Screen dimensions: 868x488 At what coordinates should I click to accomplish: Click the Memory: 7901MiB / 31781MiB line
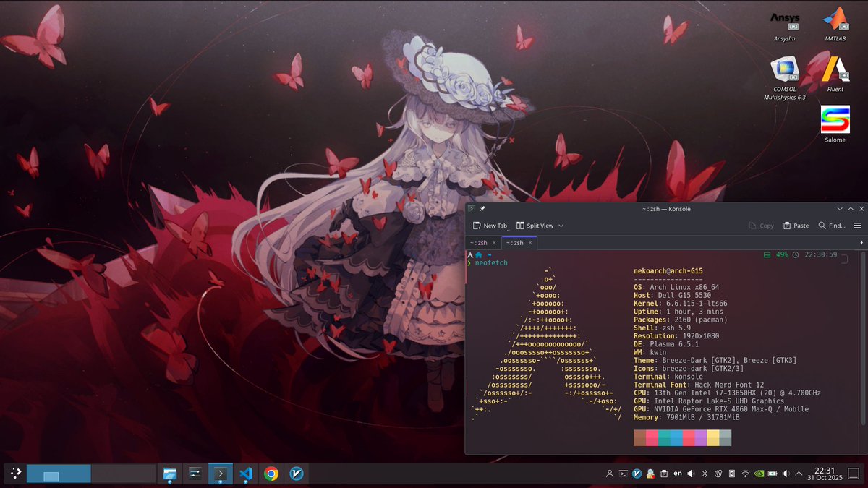686,417
